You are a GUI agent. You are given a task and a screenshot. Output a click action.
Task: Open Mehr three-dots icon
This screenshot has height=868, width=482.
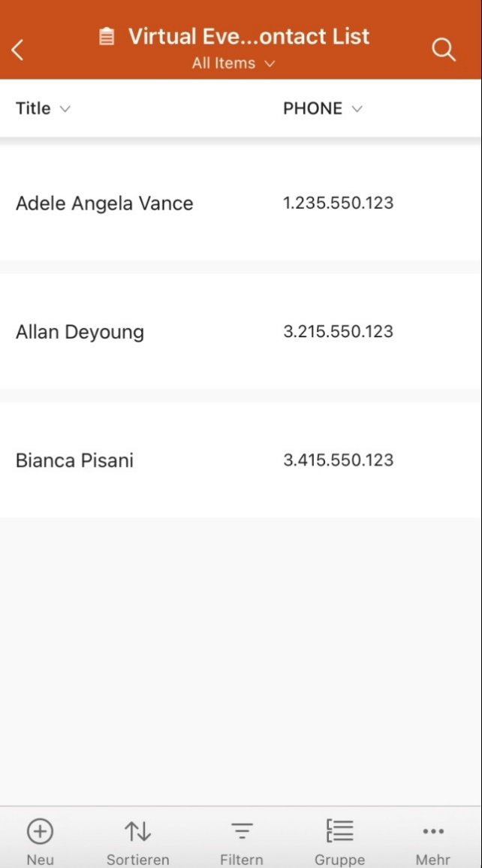[433, 831]
